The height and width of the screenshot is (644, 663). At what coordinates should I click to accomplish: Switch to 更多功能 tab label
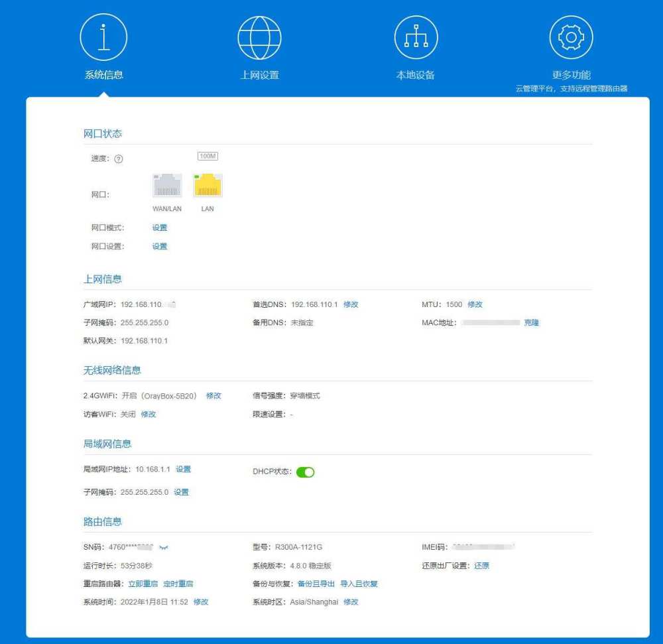point(572,75)
